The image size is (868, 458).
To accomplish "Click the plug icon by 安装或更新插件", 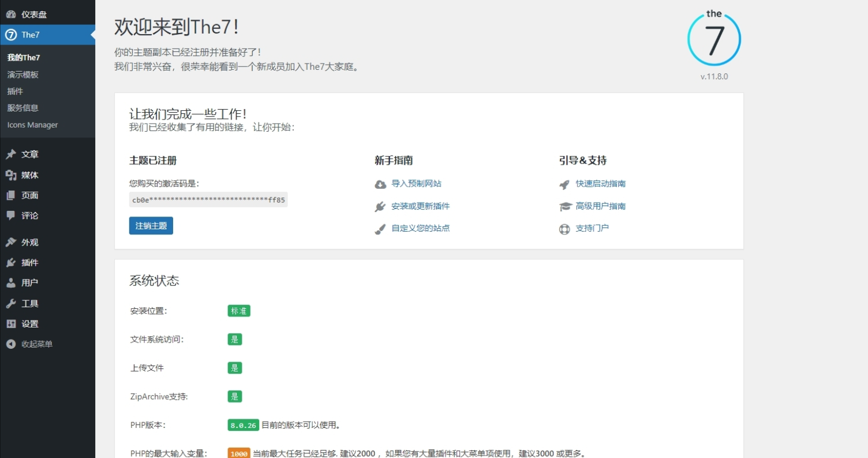I will (x=380, y=207).
